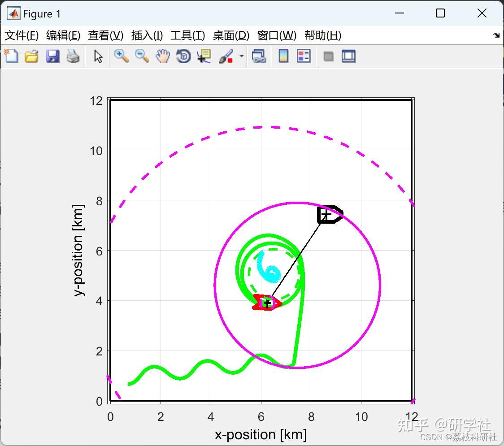Open the 插入(I) menu
Image resolution: width=504 pixels, height=446 pixels.
[147, 35]
